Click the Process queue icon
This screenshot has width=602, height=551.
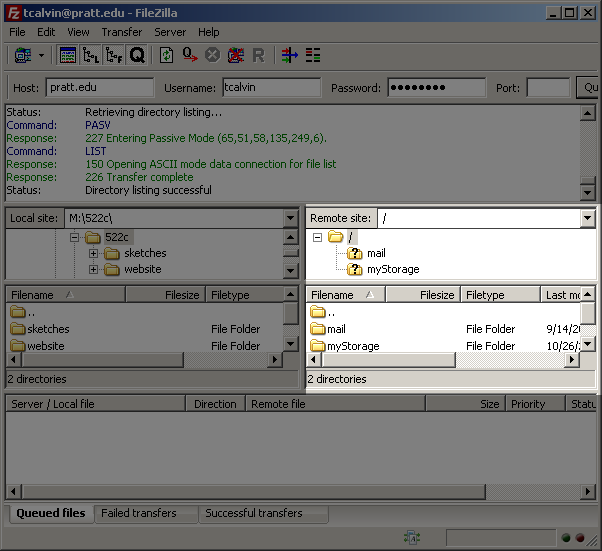pos(190,55)
